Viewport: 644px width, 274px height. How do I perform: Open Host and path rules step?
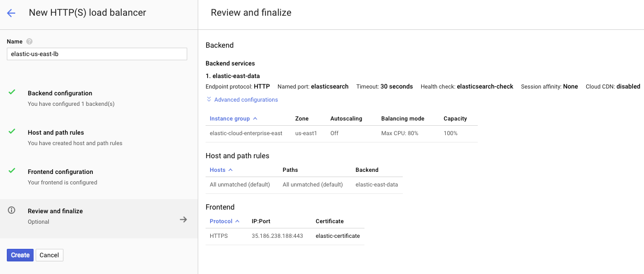(x=56, y=133)
